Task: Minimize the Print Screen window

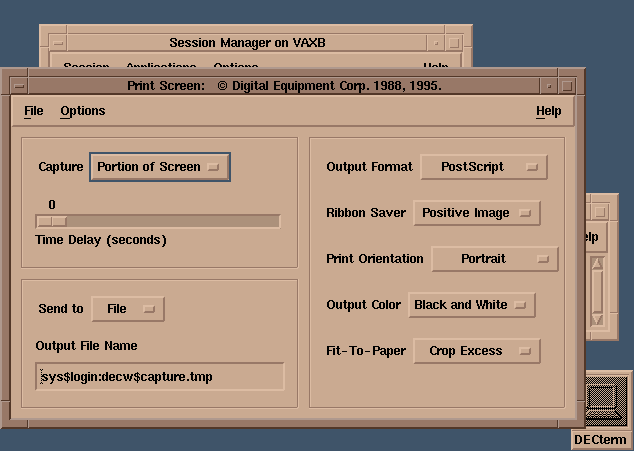Action: click(x=549, y=86)
